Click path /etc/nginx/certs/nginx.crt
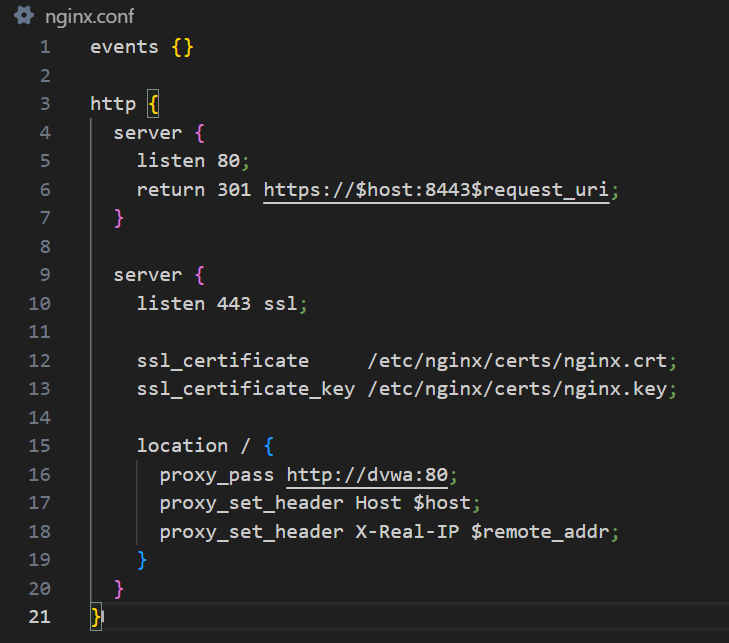729x643 pixels. [517, 361]
